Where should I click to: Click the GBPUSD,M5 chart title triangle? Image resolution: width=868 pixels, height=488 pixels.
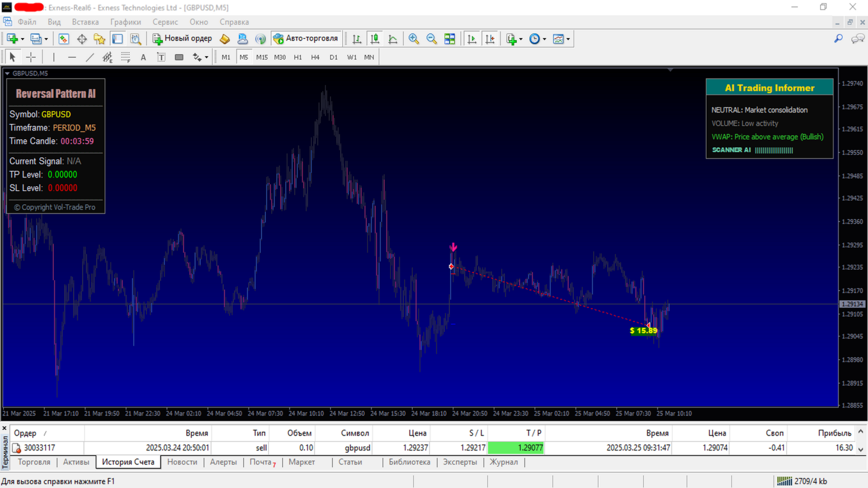(7, 73)
